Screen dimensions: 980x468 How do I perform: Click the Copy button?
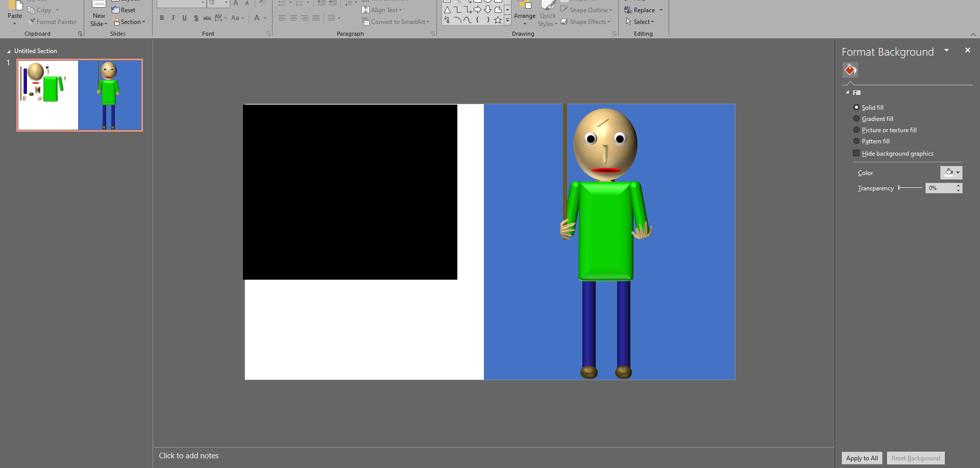click(40, 10)
